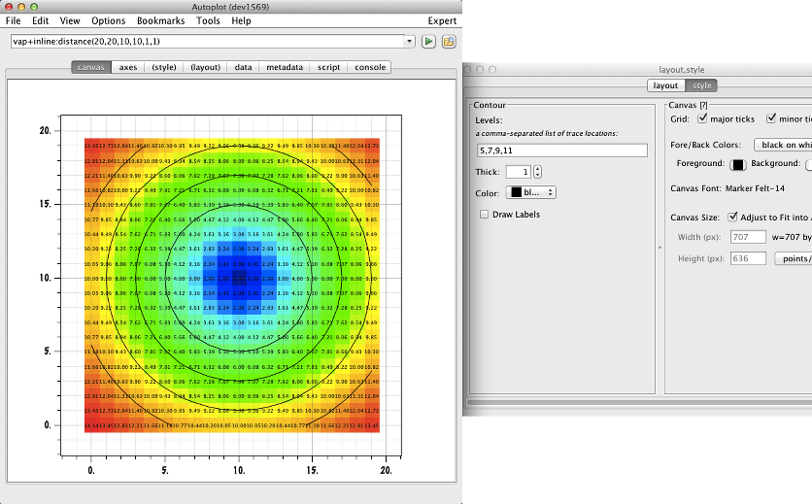The image size is (812, 504).
Task: Open the Fore/Back Colors dropdown
Action: click(783, 145)
